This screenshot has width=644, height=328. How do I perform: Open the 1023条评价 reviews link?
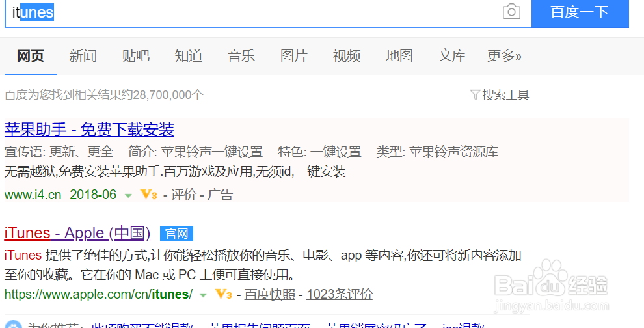click(x=340, y=294)
